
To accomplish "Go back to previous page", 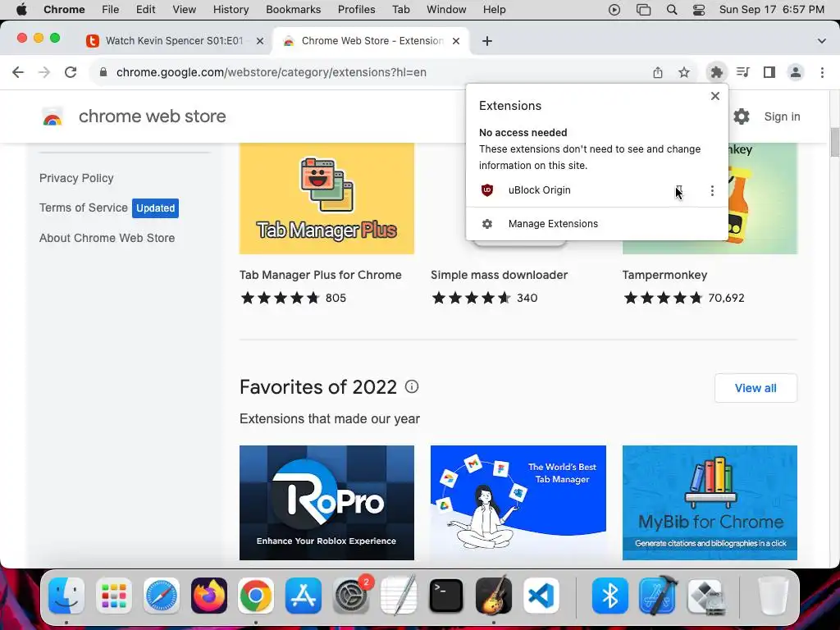I will pyautogui.click(x=18, y=72).
